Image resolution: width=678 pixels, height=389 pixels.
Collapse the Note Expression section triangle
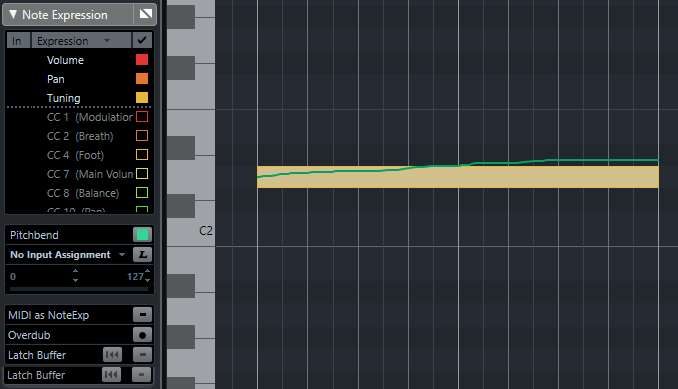[x=13, y=15]
